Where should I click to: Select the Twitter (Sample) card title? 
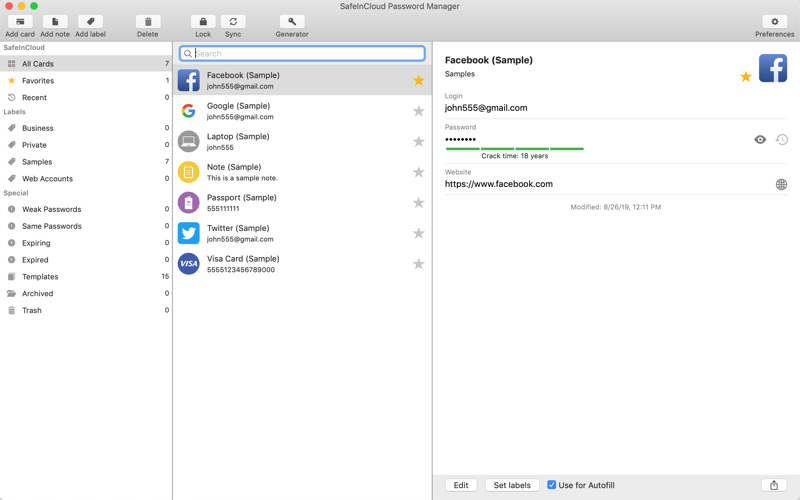click(238, 228)
